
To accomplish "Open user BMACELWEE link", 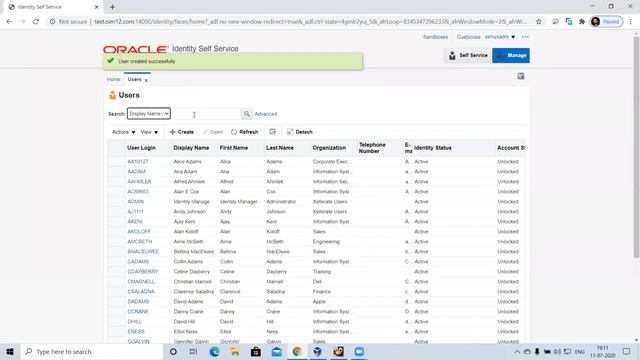I will tap(143, 251).
